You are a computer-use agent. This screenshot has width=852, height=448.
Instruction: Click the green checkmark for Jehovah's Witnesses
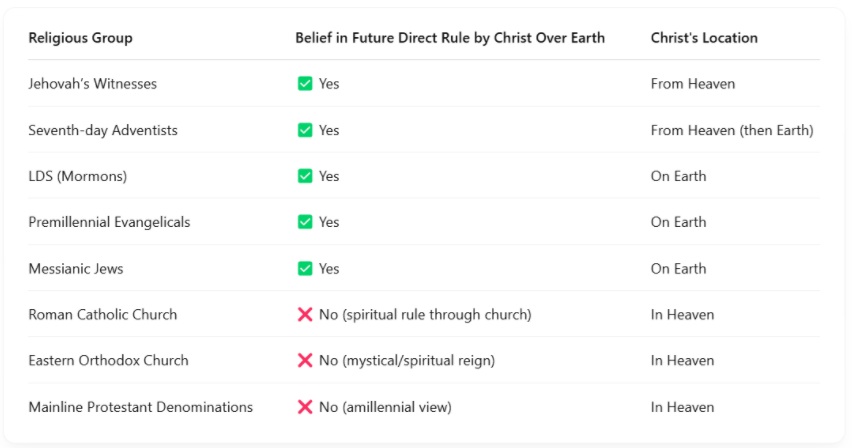pyautogui.click(x=305, y=84)
